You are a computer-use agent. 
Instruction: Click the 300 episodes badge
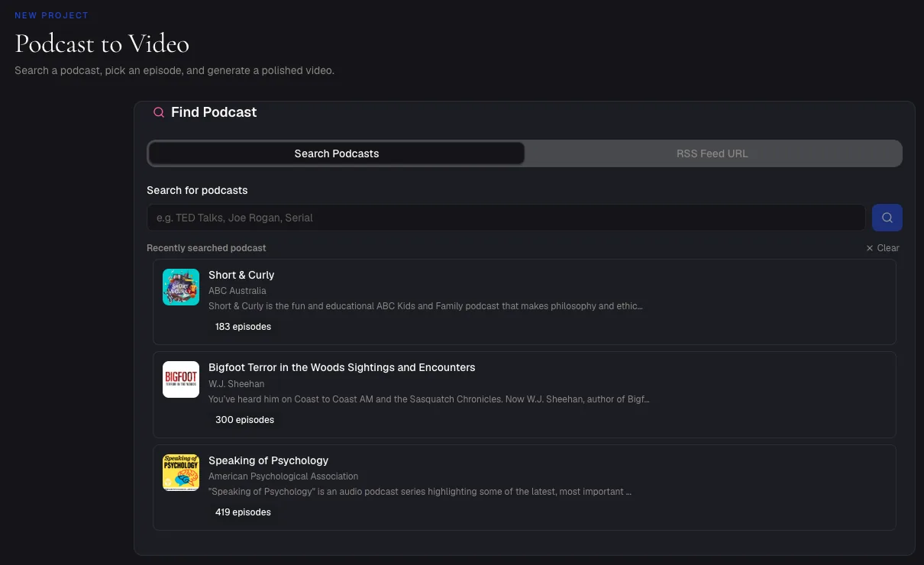[244, 420]
